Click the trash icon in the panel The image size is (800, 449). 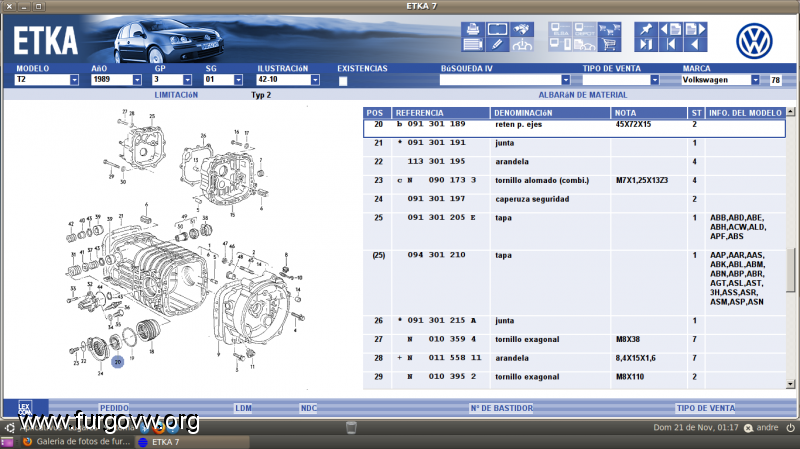[351, 428]
